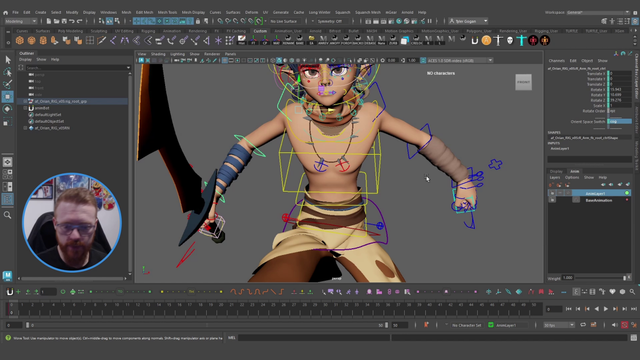Click the New Scene icon
The image size is (640, 360).
click(x=49, y=21)
